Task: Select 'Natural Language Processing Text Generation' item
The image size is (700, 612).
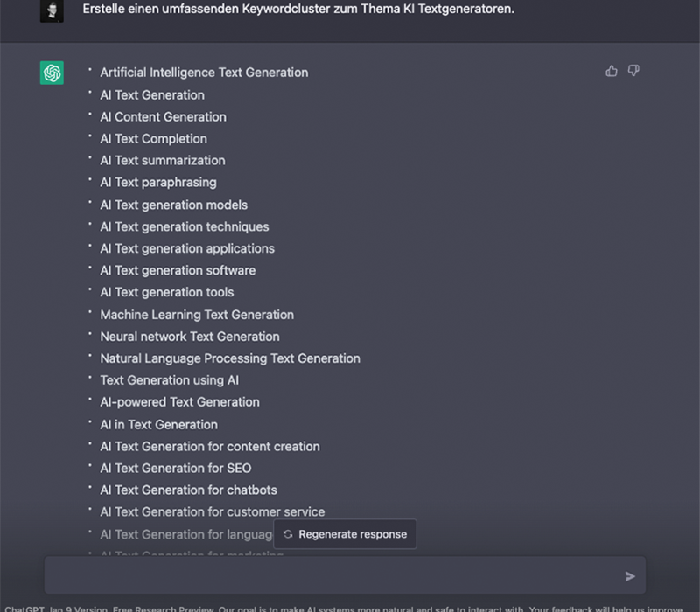Action: (x=229, y=358)
